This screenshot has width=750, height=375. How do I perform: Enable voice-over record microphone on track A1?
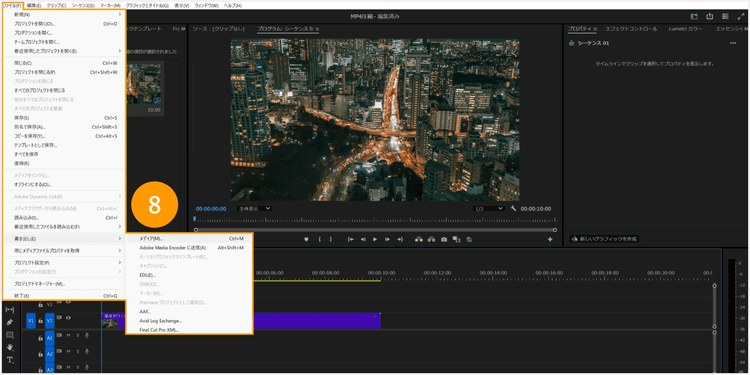tap(87, 336)
